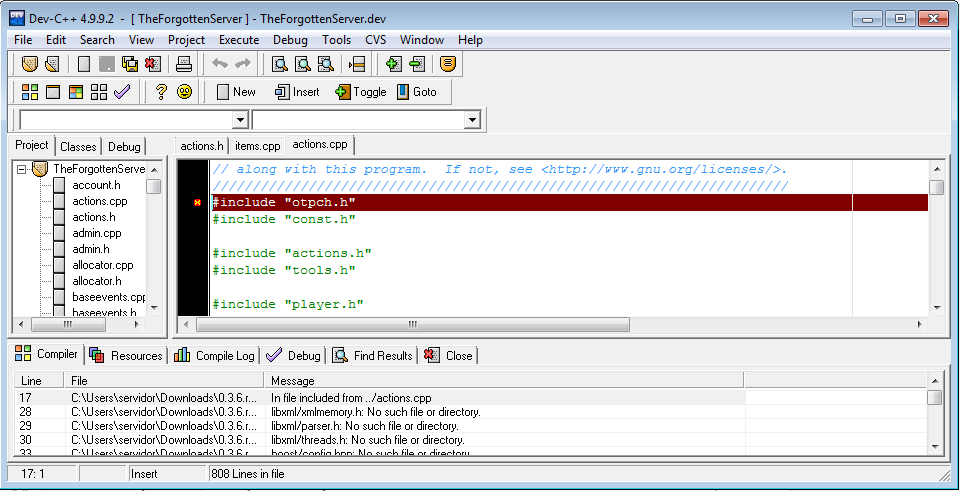The height and width of the screenshot is (491, 960).
Task: Click the Toggle bookmarks button
Action: 361,92
